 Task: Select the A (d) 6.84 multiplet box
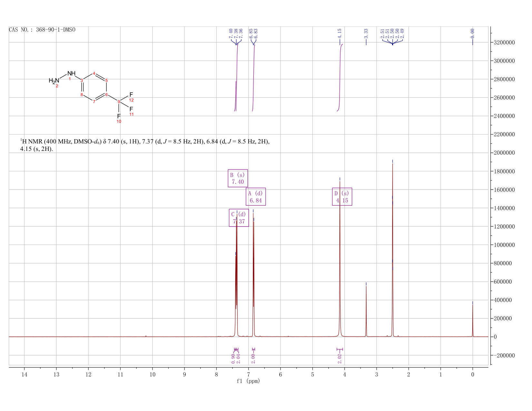tap(256, 197)
